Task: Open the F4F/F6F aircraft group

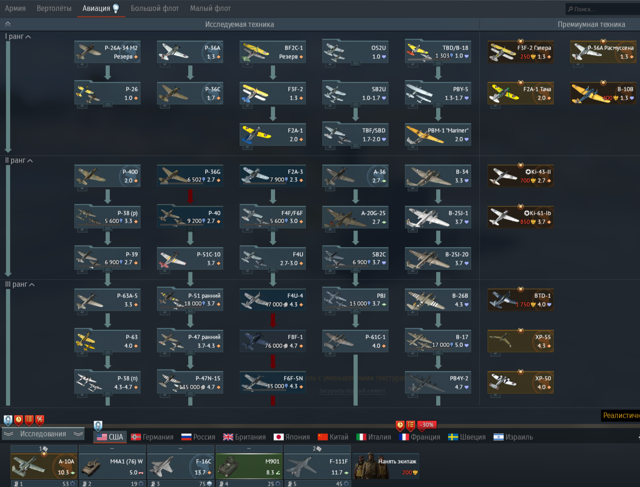Action: pos(273,217)
